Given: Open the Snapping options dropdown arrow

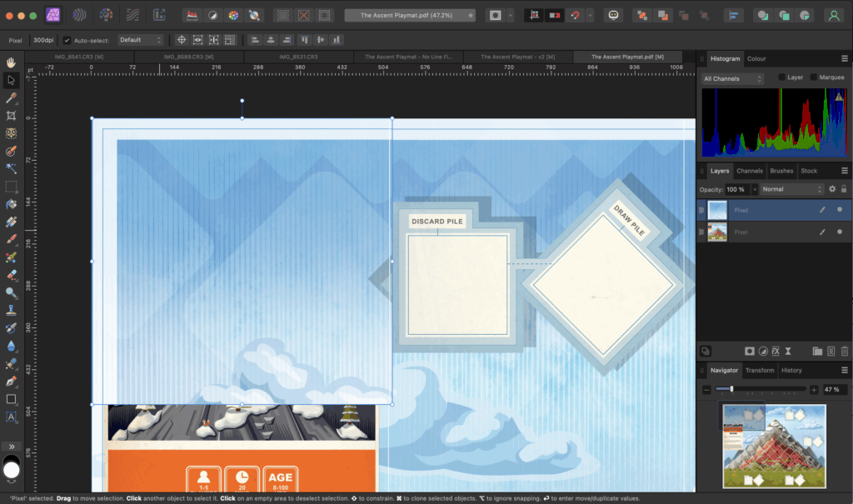Looking at the screenshot, I should 591,15.
